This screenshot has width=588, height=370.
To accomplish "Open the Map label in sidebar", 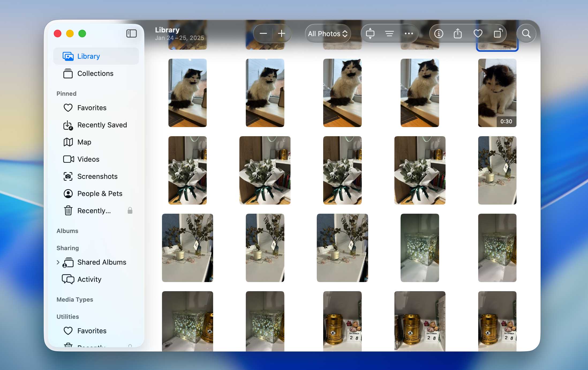I will [x=84, y=142].
